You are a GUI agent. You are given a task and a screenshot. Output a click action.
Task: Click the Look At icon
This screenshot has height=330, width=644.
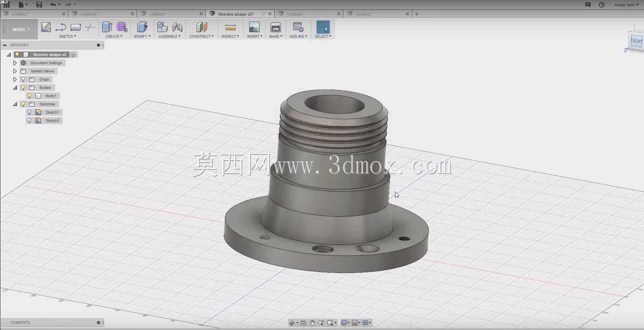303,323
